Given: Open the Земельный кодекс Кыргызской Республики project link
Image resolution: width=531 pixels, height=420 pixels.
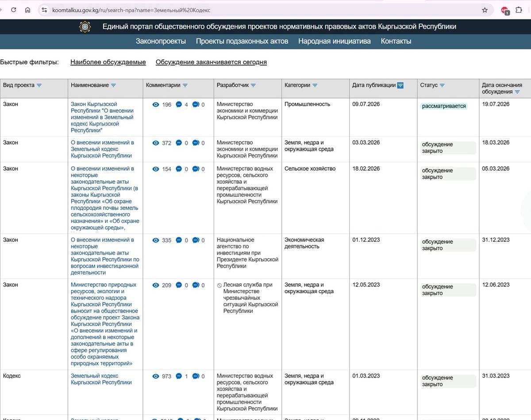Looking at the screenshot, I should coord(101,379).
